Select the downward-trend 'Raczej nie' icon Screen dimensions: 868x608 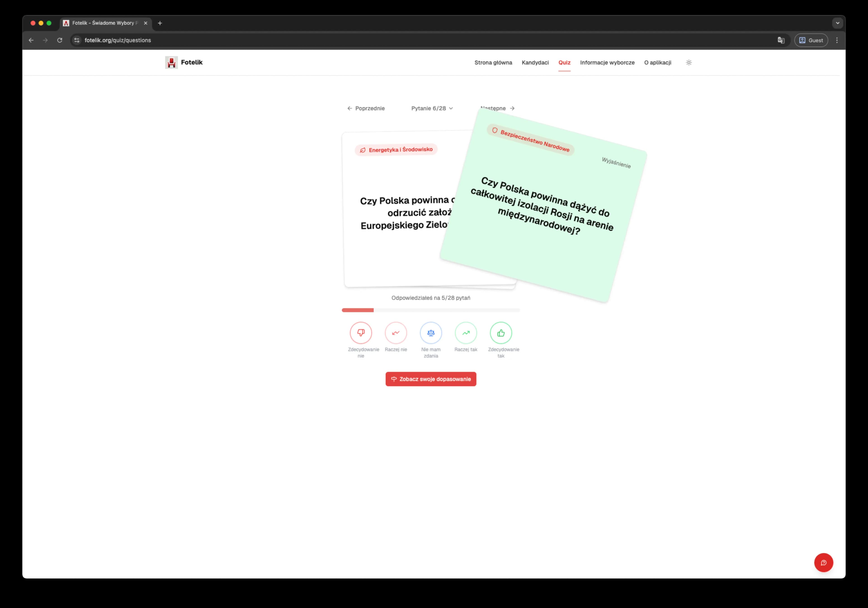pyautogui.click(x=396, y=333)
